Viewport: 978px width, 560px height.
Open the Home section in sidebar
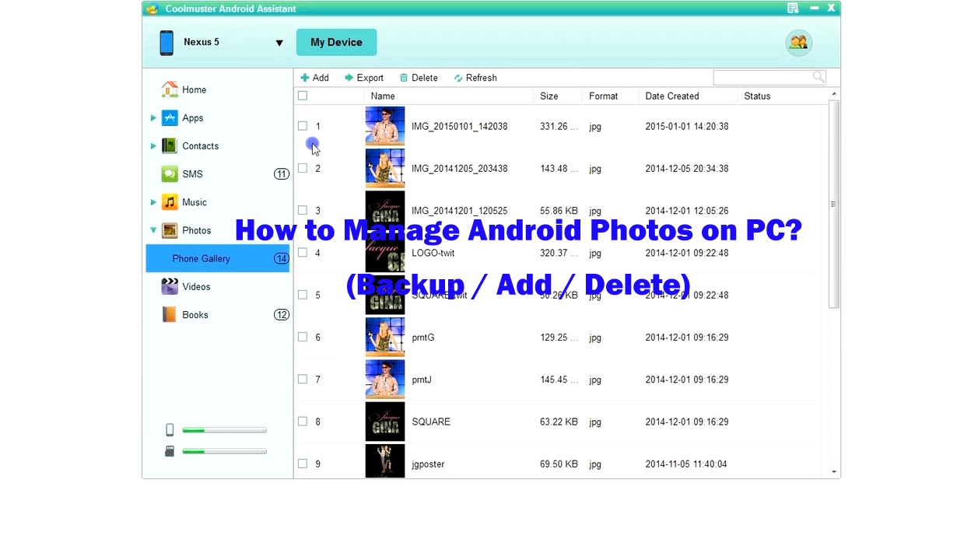pyautogui.click(x=184, y=89)
